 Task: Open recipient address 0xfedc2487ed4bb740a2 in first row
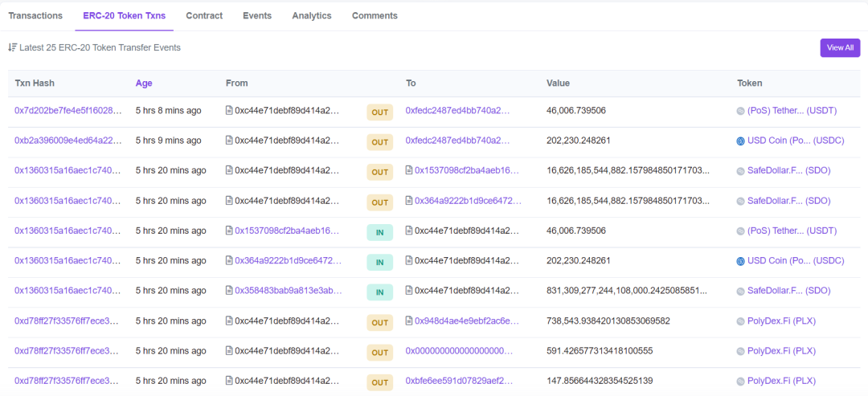click(x=457, y=111)
